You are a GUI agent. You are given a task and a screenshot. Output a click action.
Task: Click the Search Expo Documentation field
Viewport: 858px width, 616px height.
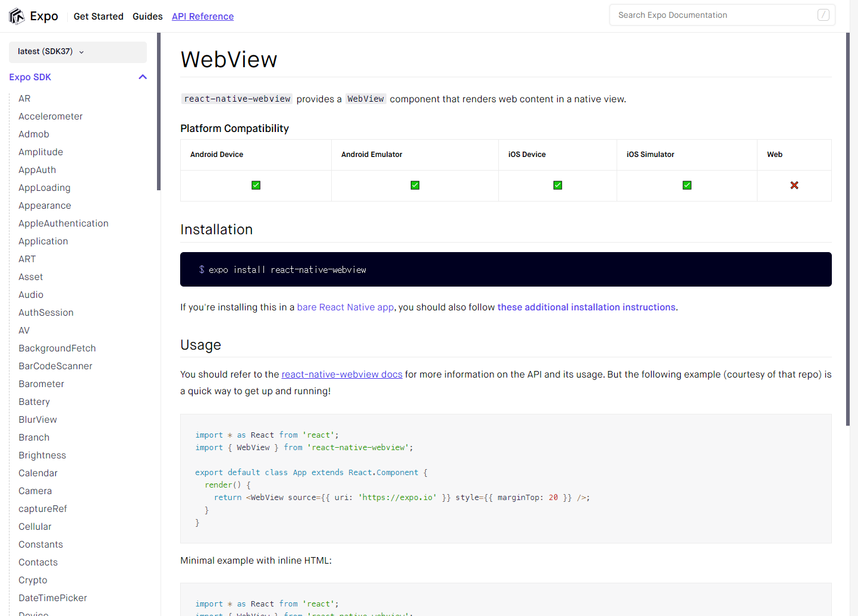(x=722, y=15)
